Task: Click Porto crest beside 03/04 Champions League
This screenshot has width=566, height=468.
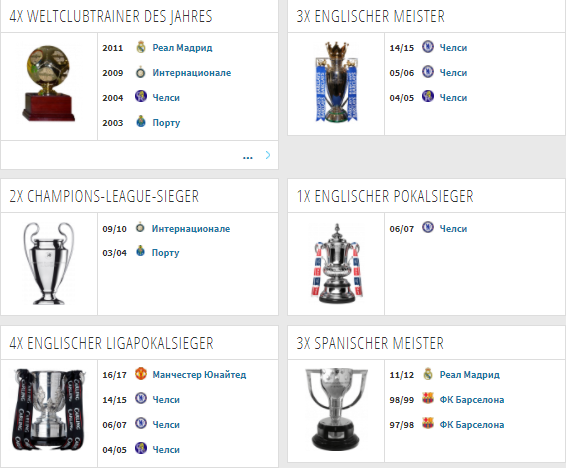Action: [140, 251]
